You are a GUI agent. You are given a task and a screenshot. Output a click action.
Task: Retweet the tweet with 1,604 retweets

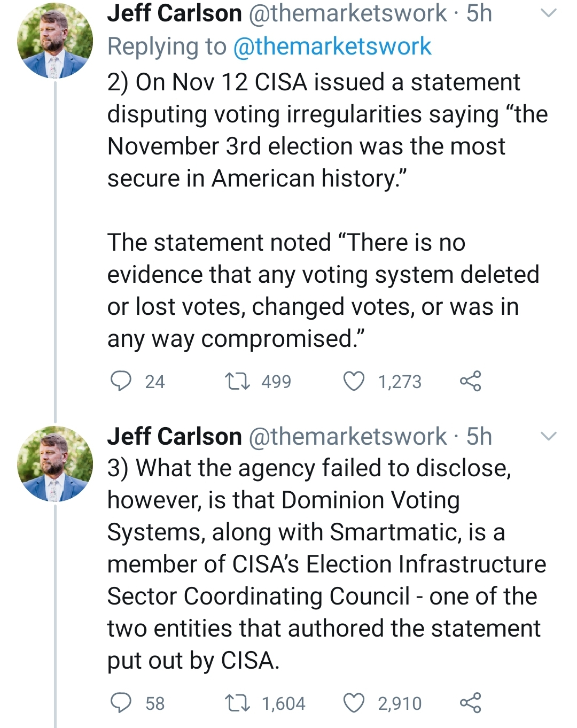[237, 703]
